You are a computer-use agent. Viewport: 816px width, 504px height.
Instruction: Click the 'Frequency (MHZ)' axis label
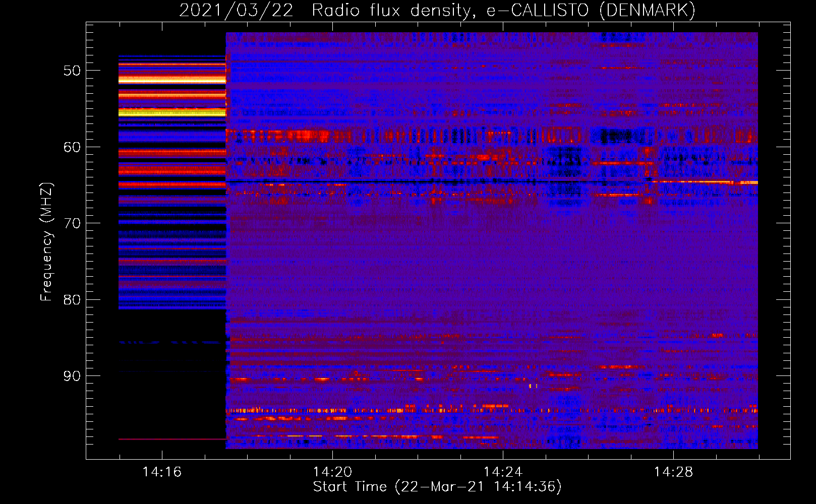[x=46, y=242]
